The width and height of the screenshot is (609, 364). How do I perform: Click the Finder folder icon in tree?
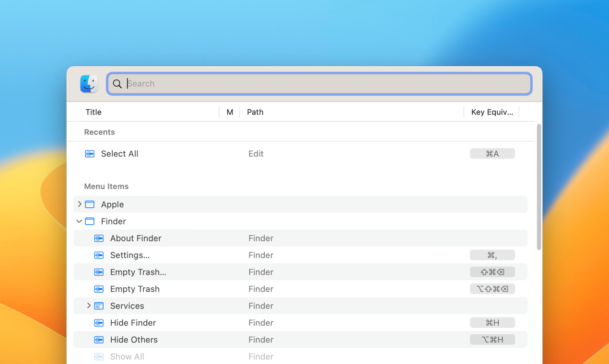(x=90, y=221)
